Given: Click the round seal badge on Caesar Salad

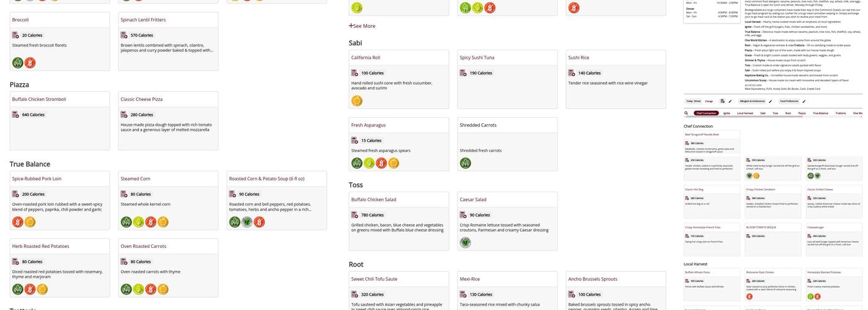Looking at the screenshot, I should click(466, 242).
